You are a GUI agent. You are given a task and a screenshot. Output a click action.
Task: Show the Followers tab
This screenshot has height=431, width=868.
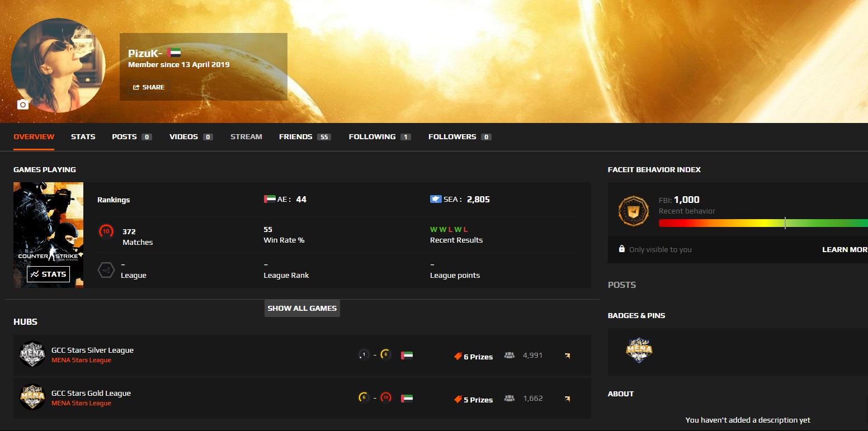[x=460, y=136]
